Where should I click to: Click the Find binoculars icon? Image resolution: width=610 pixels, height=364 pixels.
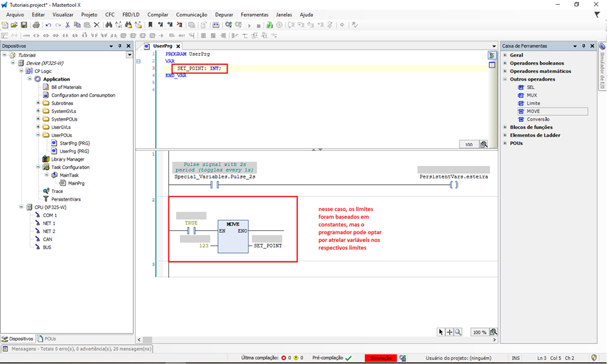coord(109,25)
